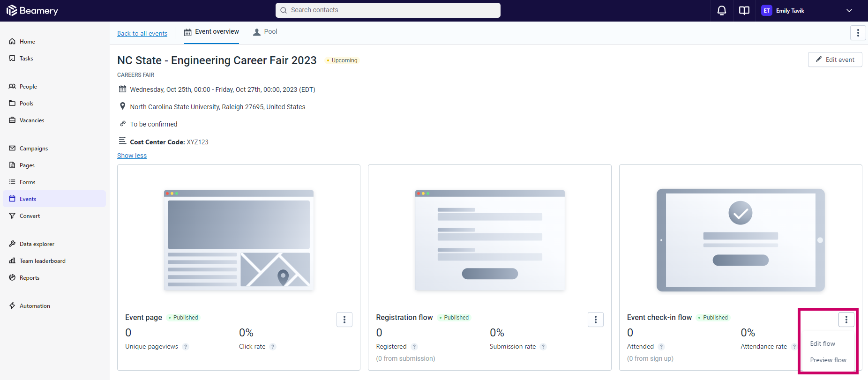Focus the Search contacts field
Screen dimensions: 868x380
(388, 10)
